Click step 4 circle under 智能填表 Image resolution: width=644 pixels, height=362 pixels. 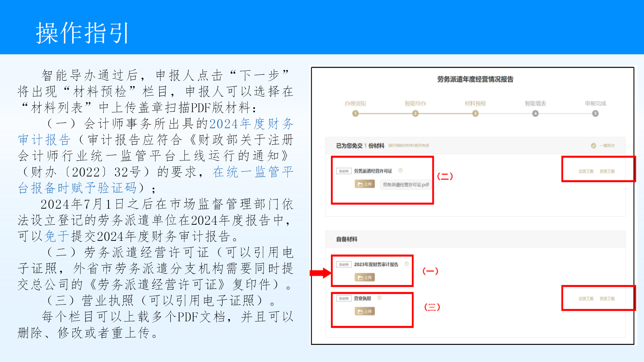click(x=535, y=113)
